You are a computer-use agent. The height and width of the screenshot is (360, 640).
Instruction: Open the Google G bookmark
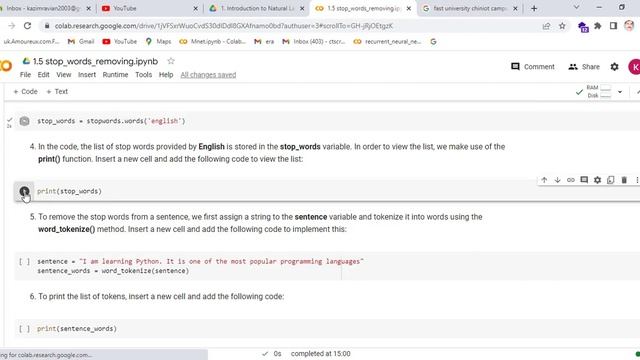[433, 42]
